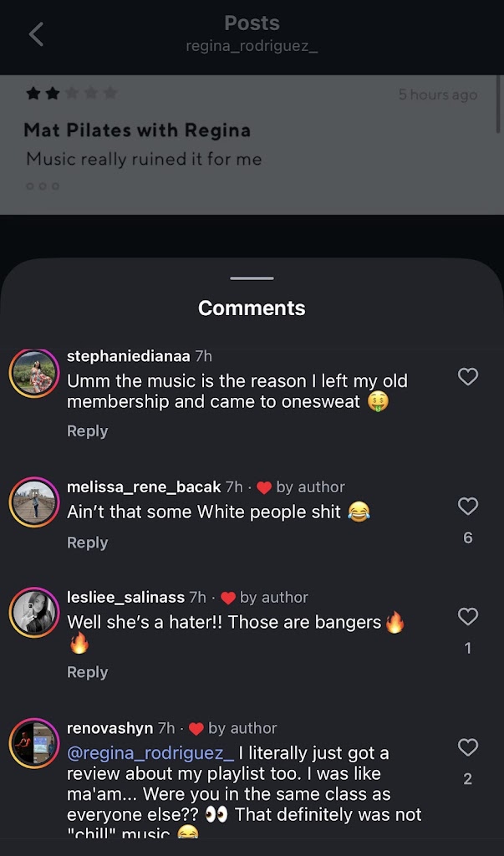
Task: Open the three-dot options on the review post
Action: 43,186
